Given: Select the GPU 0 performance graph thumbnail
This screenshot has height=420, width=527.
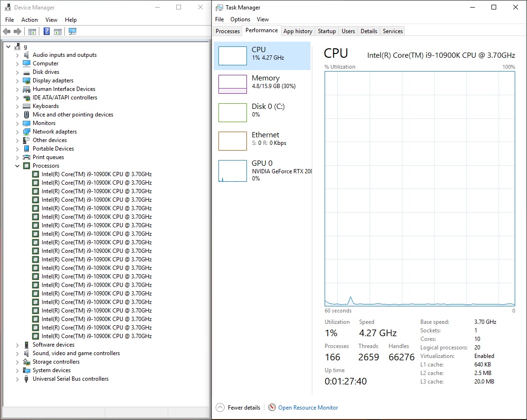Looking at the screenshot, I should click(x=232, y=171).
